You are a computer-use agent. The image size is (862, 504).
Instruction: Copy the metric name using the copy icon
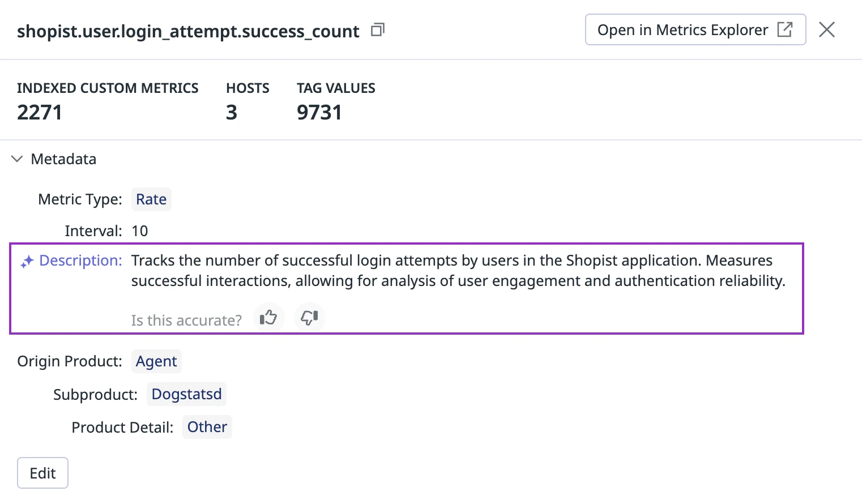pos(378,30)
